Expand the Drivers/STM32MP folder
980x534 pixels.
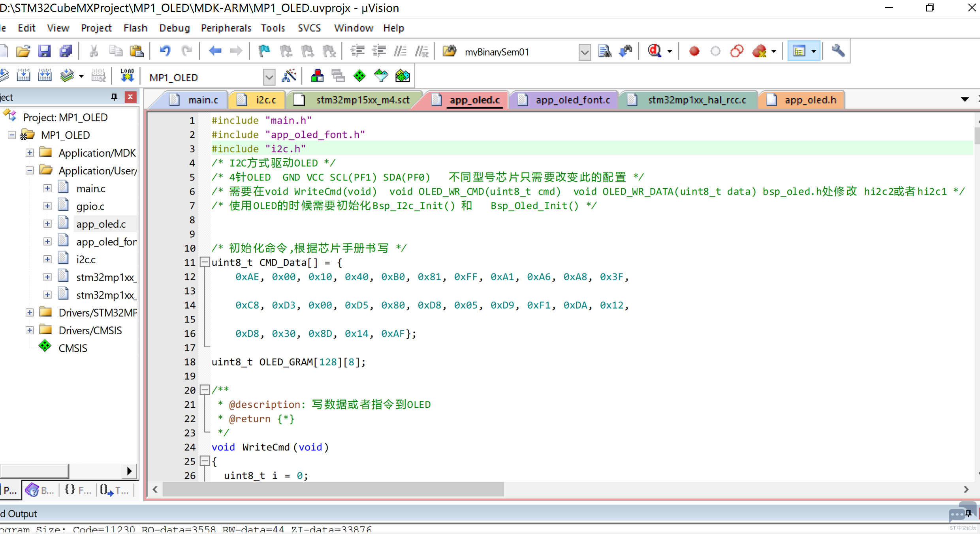coord(30,313)
